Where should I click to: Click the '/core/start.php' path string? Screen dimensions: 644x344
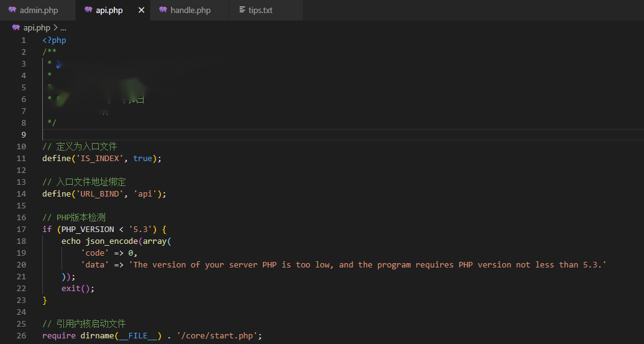218,336
